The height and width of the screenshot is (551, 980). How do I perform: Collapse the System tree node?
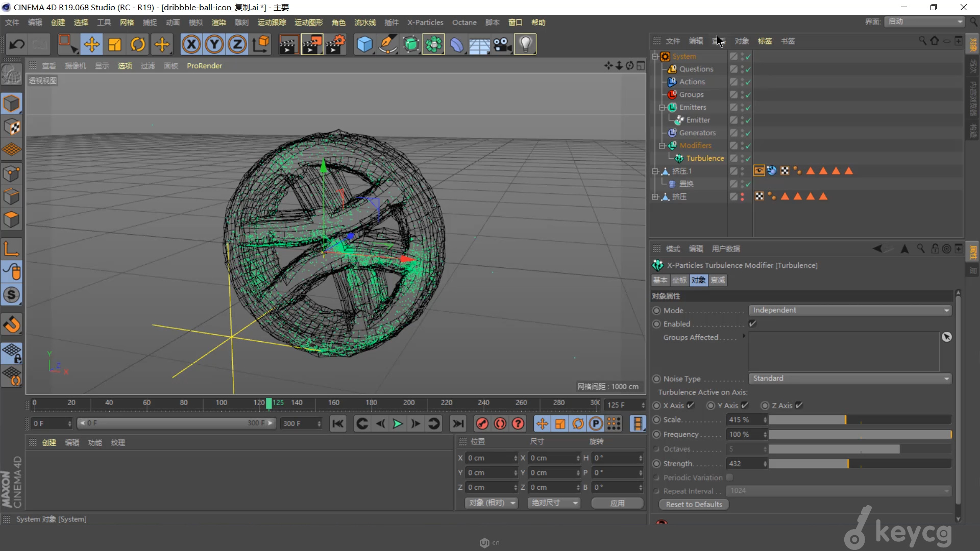tap(655, 57)
